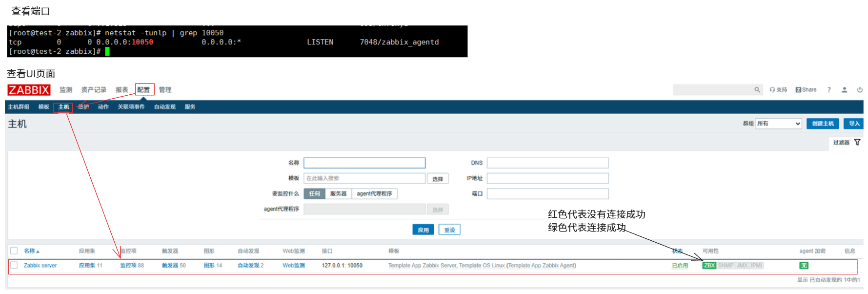Open Template App Zabbix Server link
This screenshot has height=294, width=868.
click(x=422, y=266)
